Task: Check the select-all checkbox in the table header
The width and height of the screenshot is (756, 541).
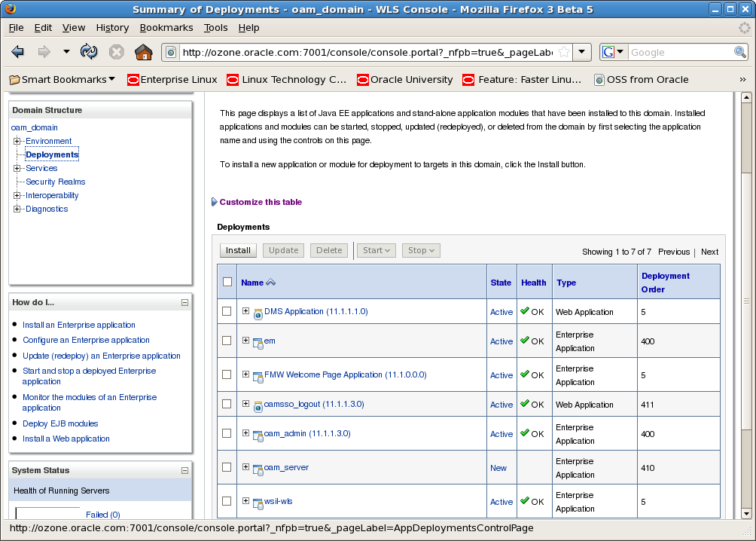Action: [x=227, y=280]
